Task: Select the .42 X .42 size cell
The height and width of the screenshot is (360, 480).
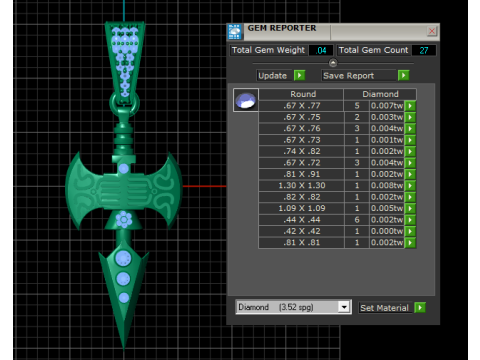Action: 301,231
